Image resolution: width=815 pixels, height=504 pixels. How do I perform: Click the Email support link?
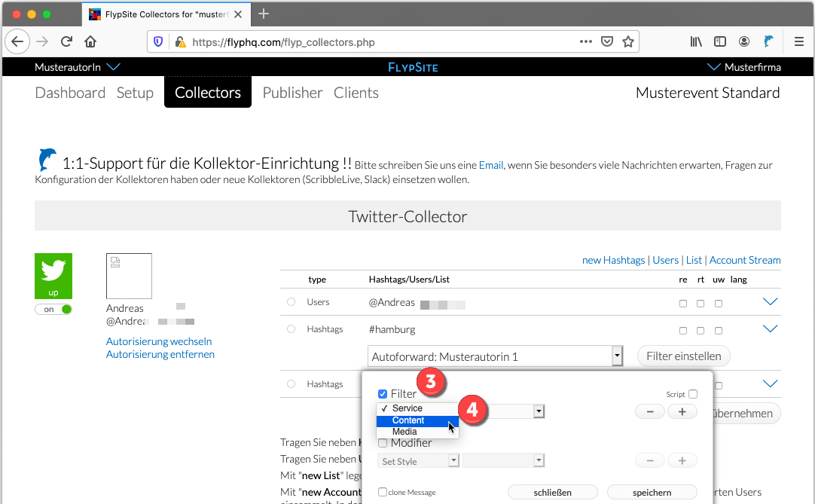coord(490,165)
